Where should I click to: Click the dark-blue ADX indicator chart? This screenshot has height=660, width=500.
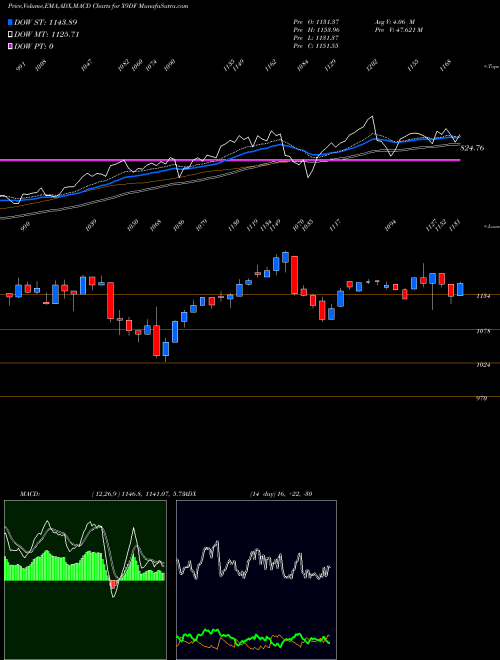click(x=256, y=580)
